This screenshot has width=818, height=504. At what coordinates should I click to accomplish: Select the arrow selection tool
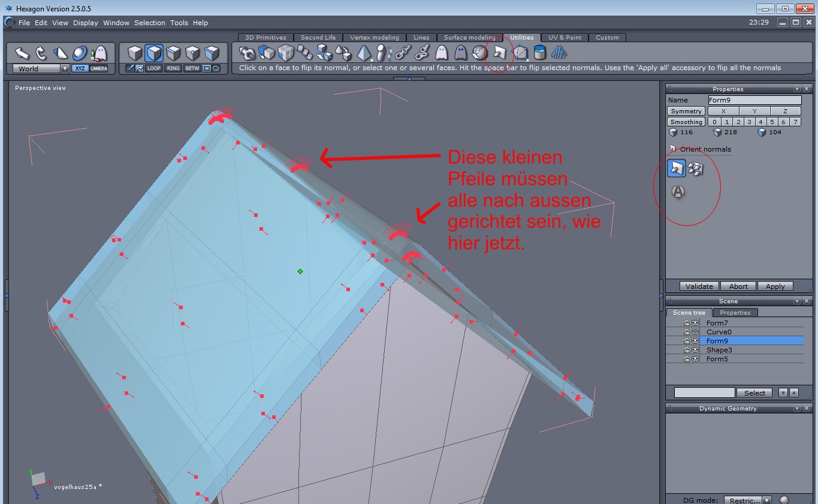click(x=22, y=53)
